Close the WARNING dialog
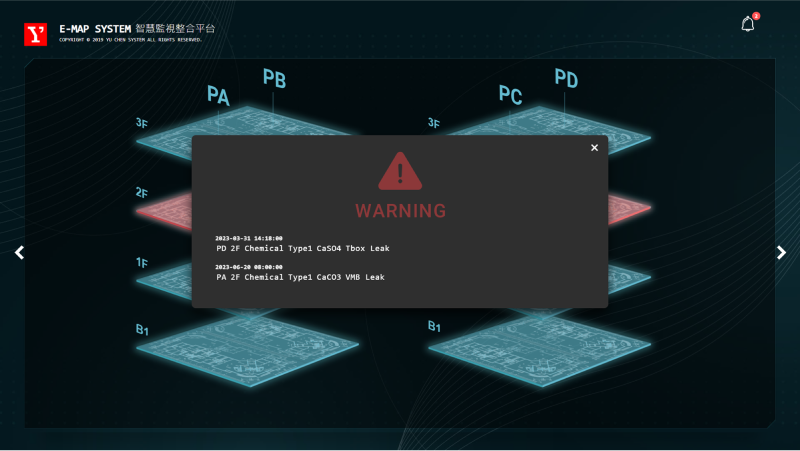 tap(594, 148)
